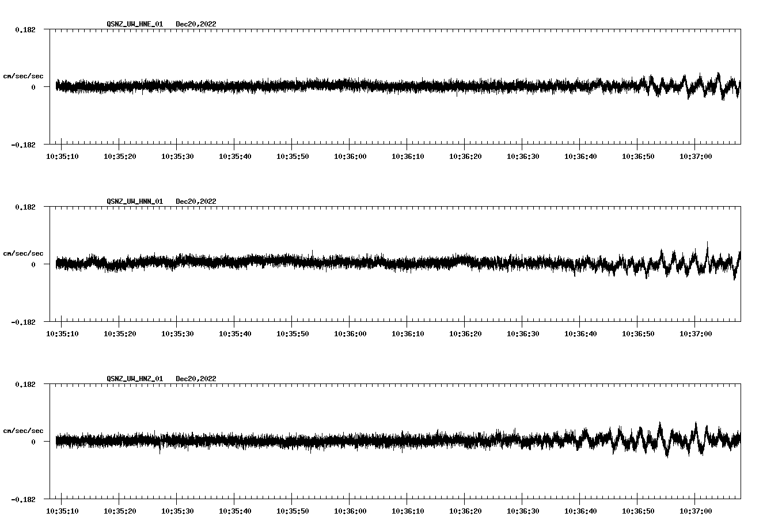
Task: Click the 10:36:30 timestamp under middle plot
Action: tap(524, 333)
